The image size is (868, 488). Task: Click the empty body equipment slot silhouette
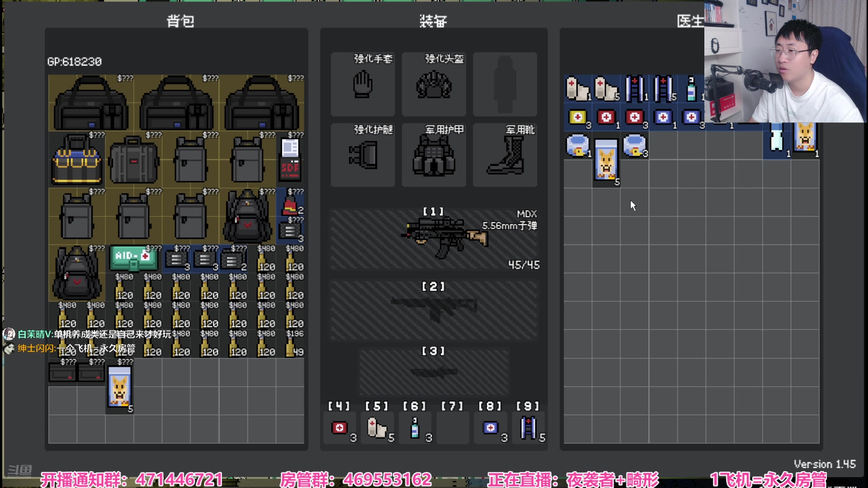[505, 84]
